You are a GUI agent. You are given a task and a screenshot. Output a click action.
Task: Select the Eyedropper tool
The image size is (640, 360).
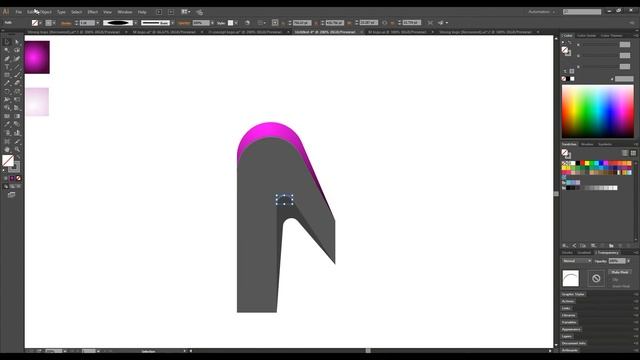tap(7, 124)
